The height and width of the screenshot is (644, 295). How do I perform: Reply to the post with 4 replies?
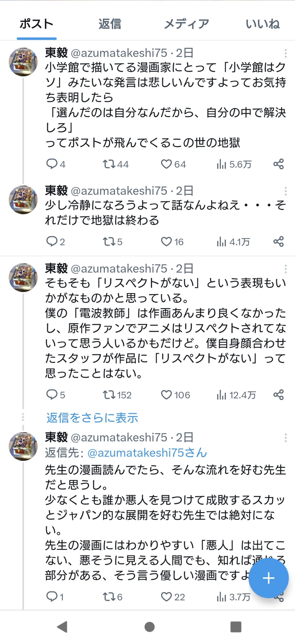pos(52,164)
